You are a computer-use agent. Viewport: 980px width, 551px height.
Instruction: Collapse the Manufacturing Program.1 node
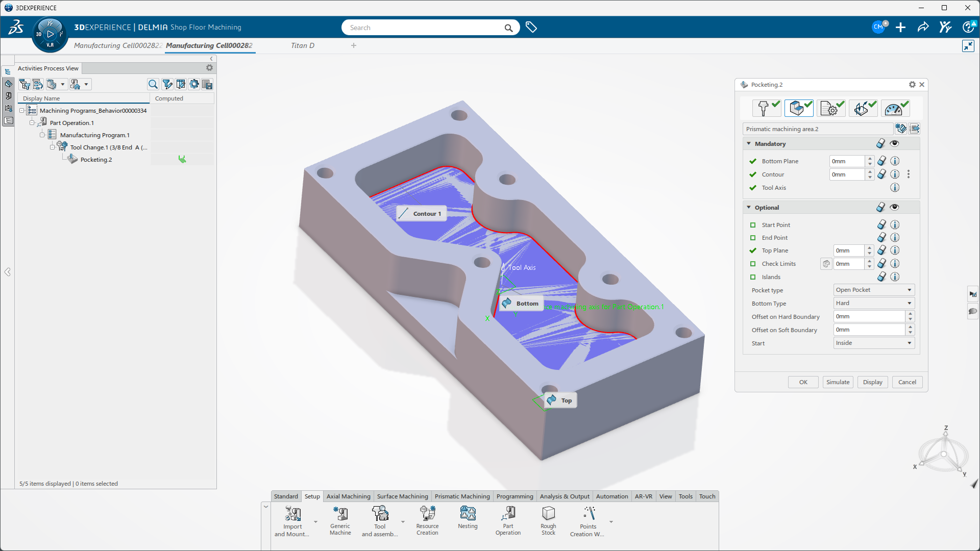point(42,135)
